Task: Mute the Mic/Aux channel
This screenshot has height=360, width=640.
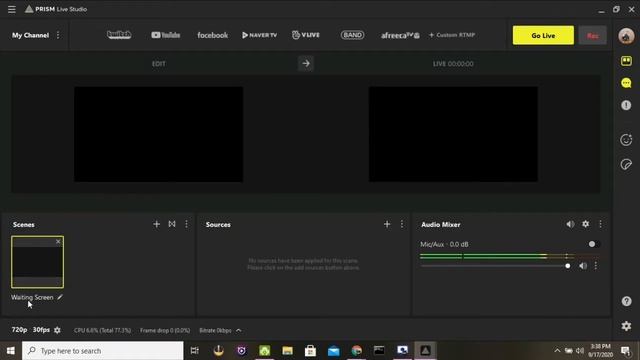Action: pos(583,266)
